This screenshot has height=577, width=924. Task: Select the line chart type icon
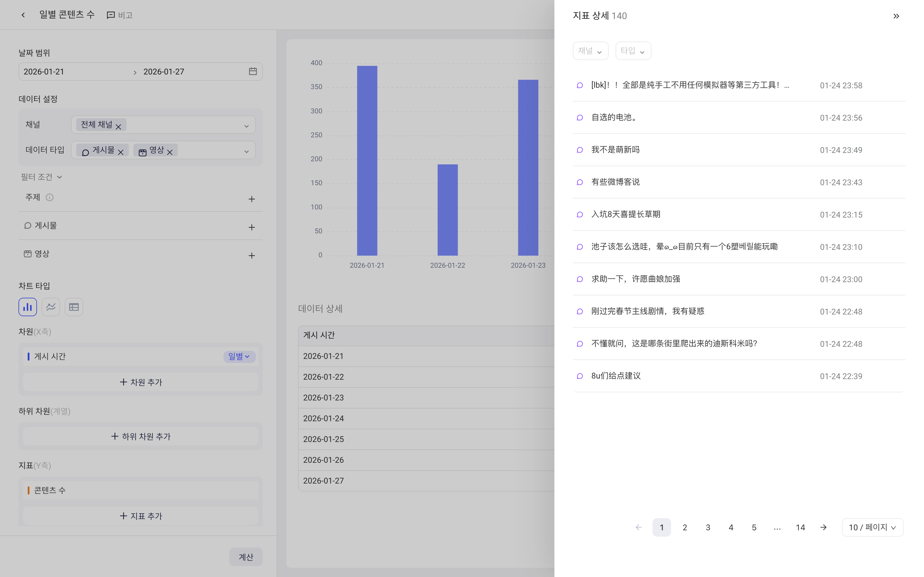51,307
